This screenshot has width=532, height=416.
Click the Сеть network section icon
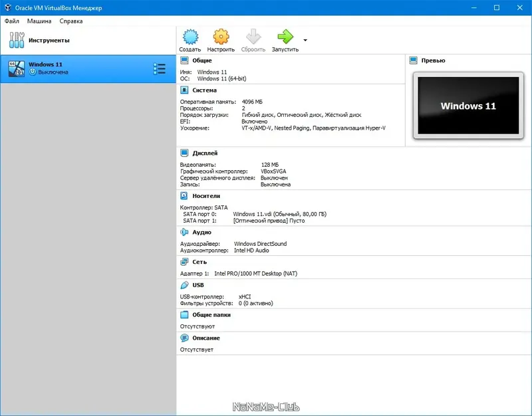184,262
